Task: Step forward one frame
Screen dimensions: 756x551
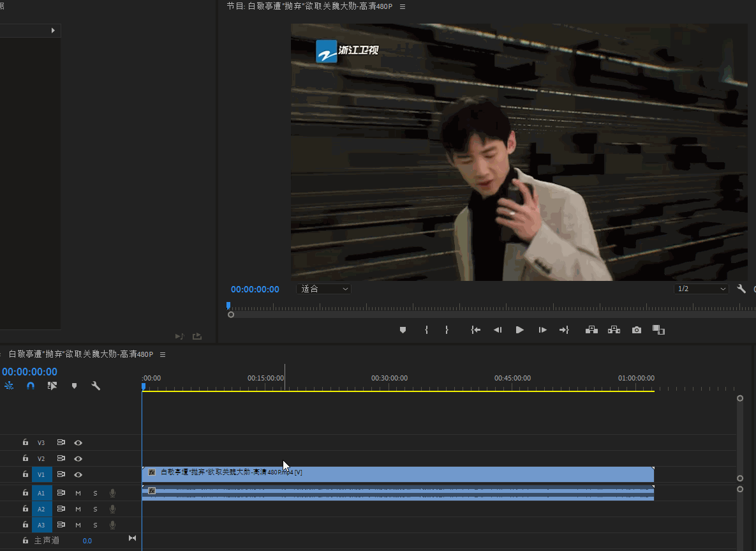Action: 542,330
